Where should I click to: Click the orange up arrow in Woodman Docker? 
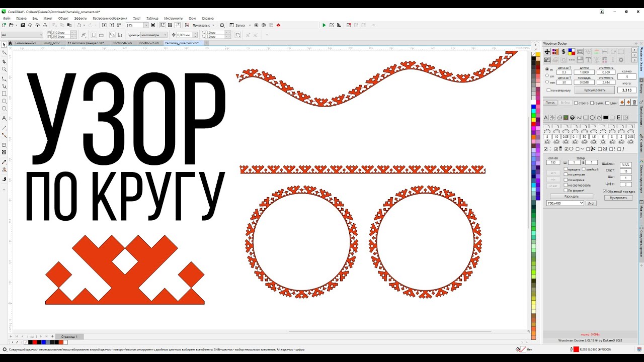622,103
